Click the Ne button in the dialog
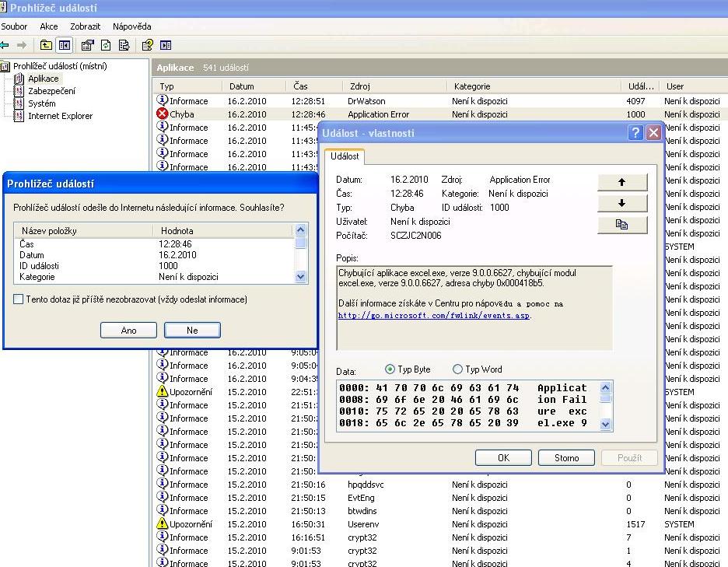The width and height of the screenshot is (728, 567). 192,331
